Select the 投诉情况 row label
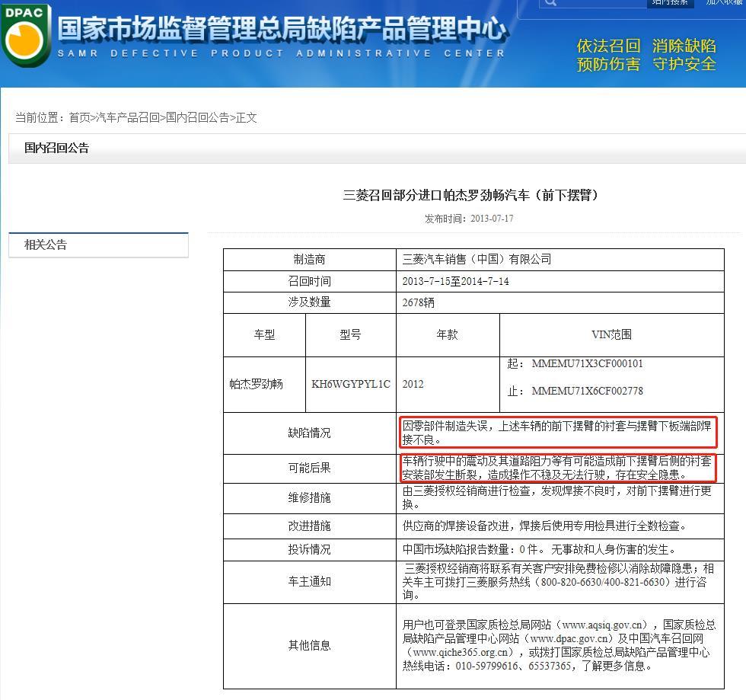746x700 pixels. 309,550
